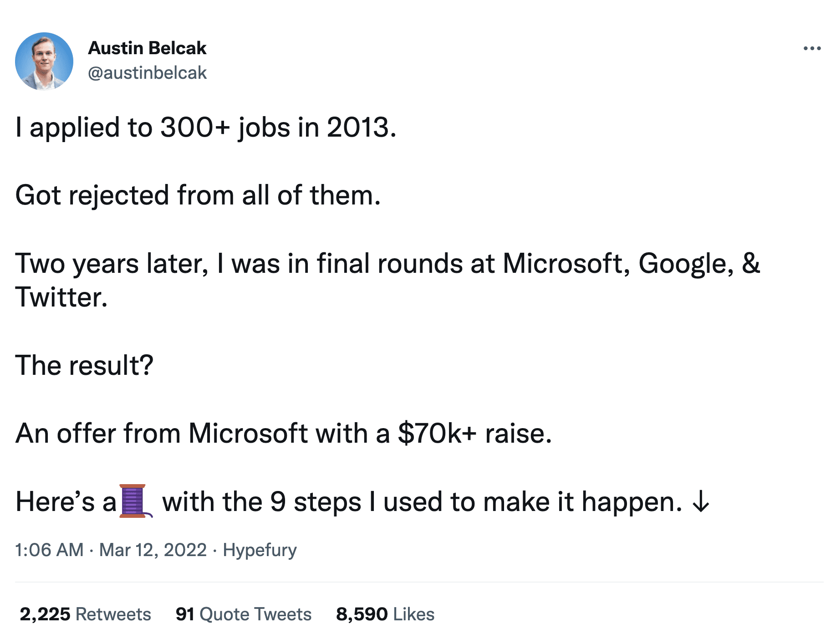This screenshot has height=644, width=836.
Task: Click the 'The result?' line
Action: coord(85,365)
